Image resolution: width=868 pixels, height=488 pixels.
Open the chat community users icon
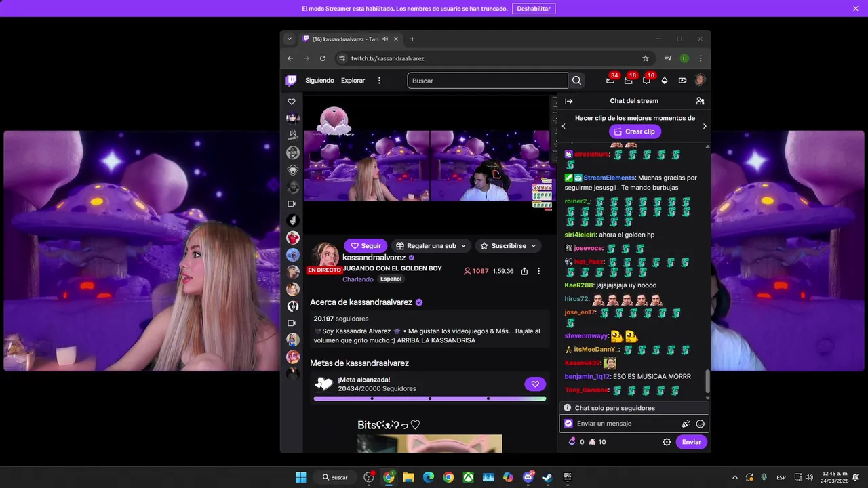click(700, 101)
